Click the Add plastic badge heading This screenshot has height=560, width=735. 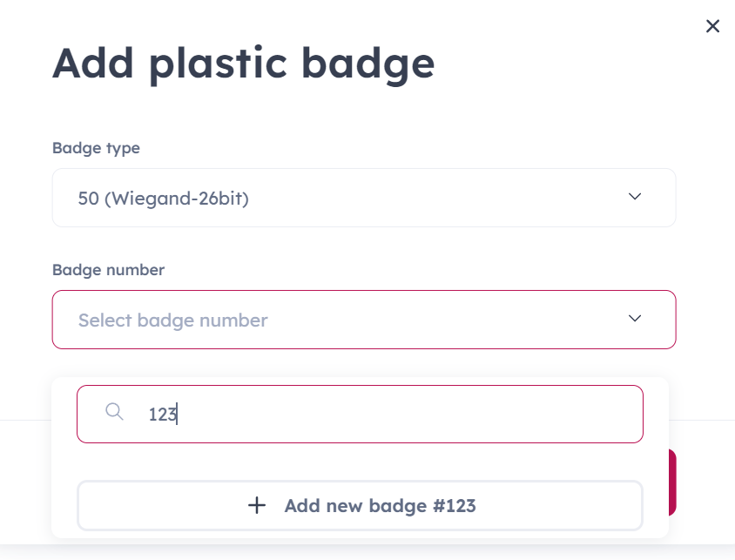point(243,64)
